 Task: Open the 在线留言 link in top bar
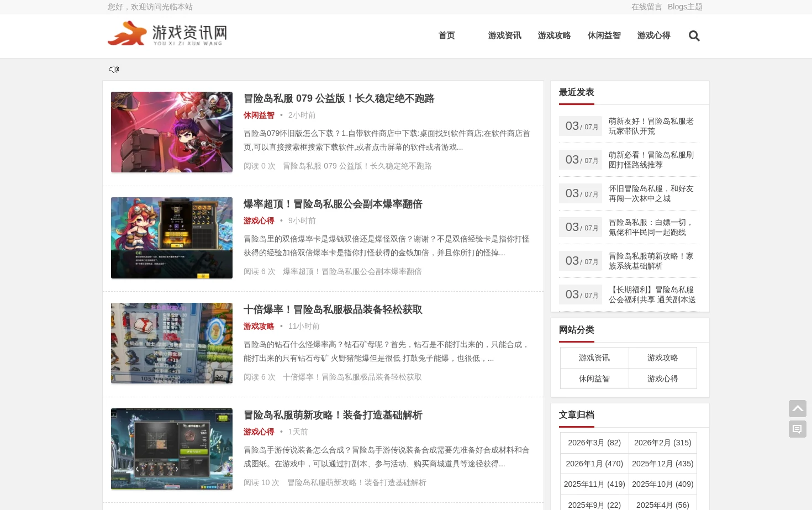click(x=647, y=7)
